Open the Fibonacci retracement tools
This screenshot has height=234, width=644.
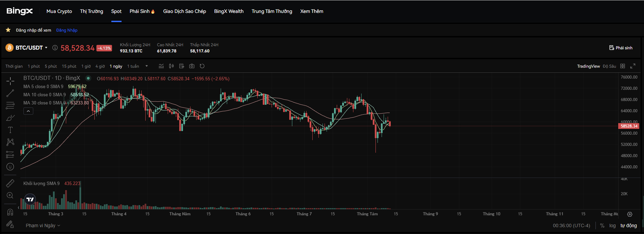tap(10, 105)
